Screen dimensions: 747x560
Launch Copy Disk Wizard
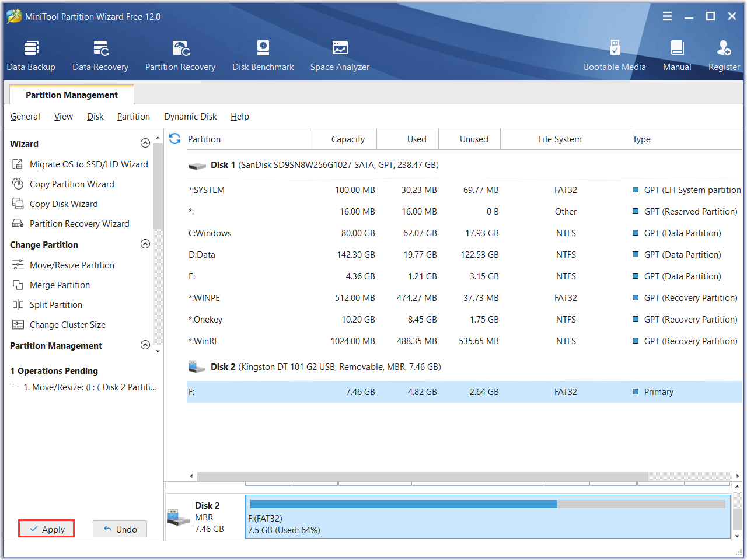[55, 204]
